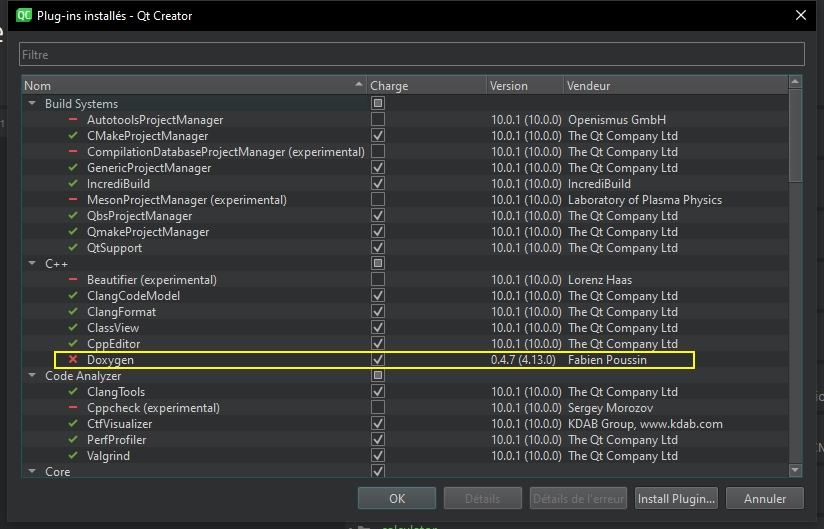The image size is (824, 529).
Task: Enable the Beautifier (experimental) checkbox
Action: point(378,279)
